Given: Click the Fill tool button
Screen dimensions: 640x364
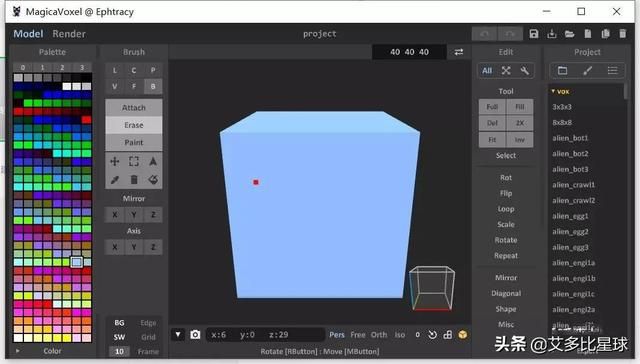Looking at the screenshot, I should [x=520, y=107].
